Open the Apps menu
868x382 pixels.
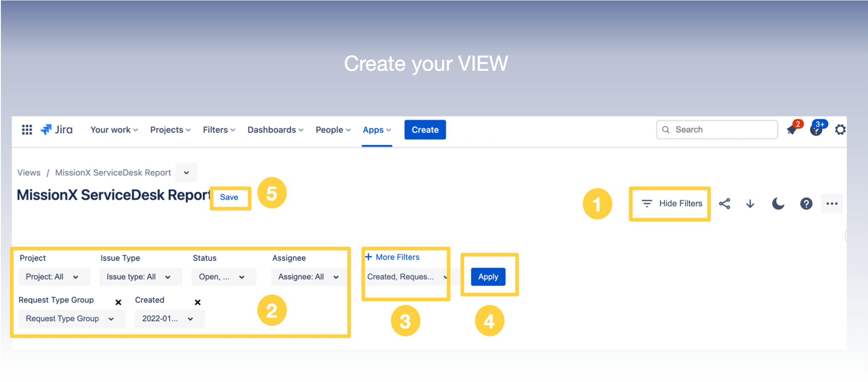click(x=377, y=130)
